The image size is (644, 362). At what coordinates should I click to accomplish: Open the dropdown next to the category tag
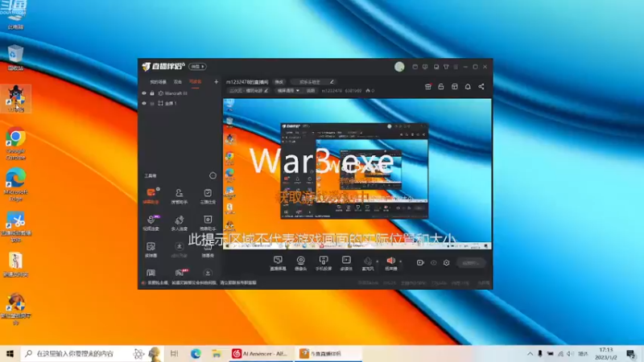click(288, 91)
